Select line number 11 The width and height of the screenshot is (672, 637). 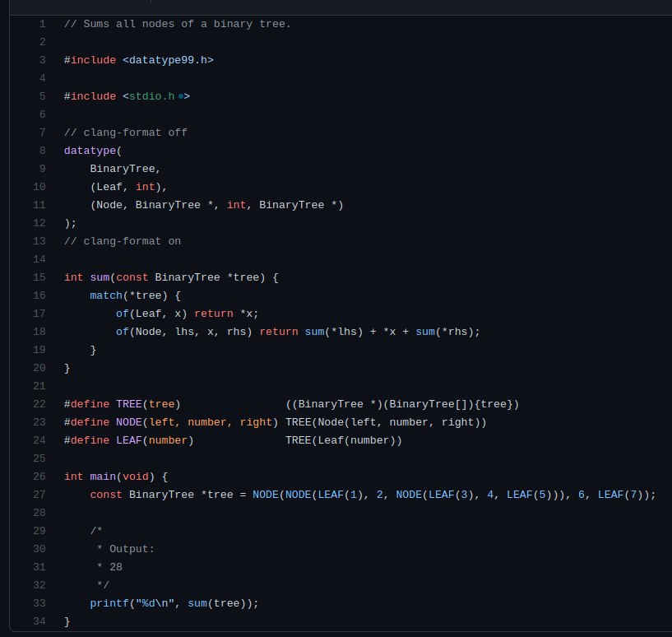[x=39, y=205]
